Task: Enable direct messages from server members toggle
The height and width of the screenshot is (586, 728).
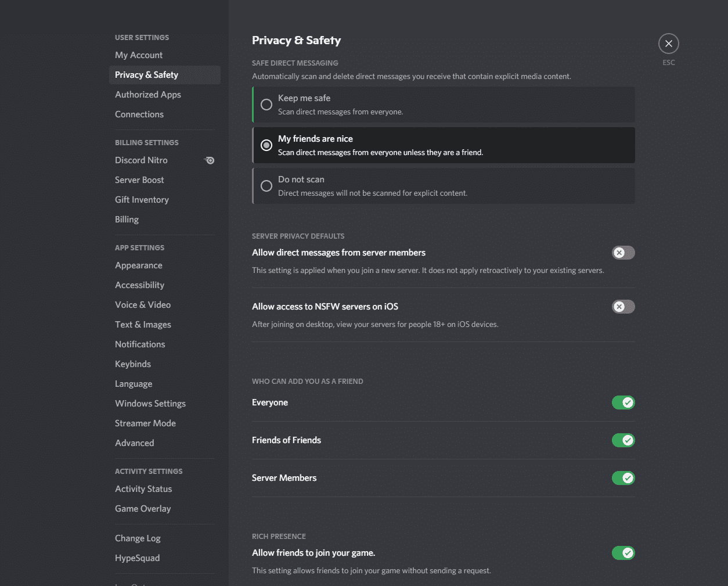Action: click(x=624, y=253)
